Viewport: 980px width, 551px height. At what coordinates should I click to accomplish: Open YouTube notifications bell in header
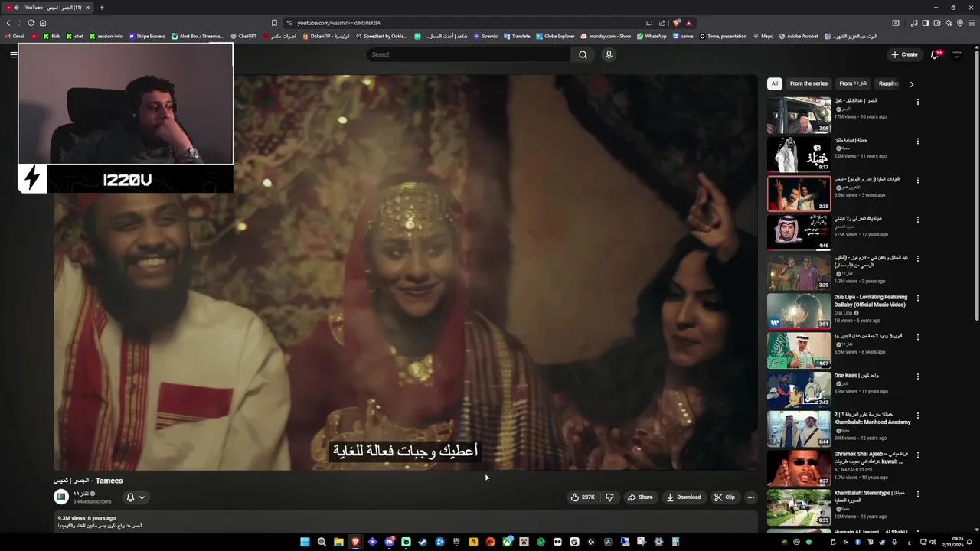[x=935, y=54]
